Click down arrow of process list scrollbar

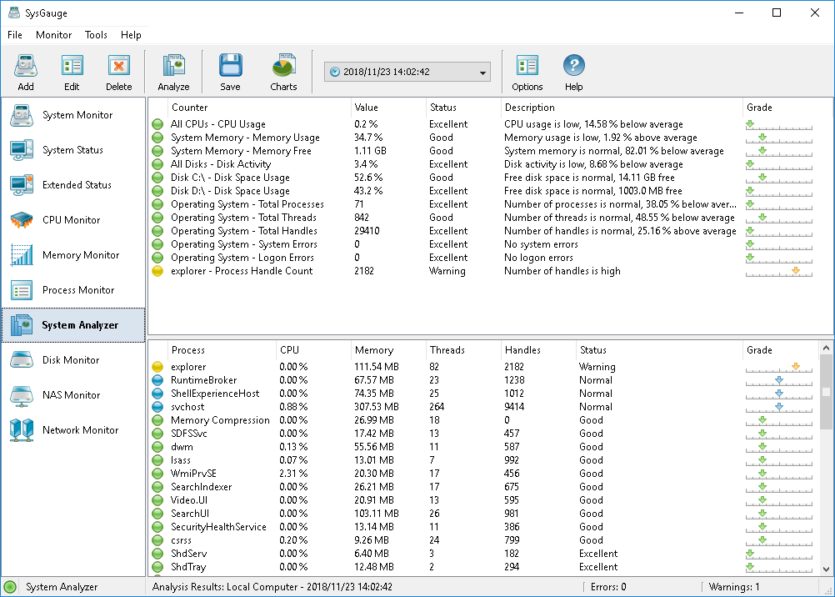coord(826,569)
